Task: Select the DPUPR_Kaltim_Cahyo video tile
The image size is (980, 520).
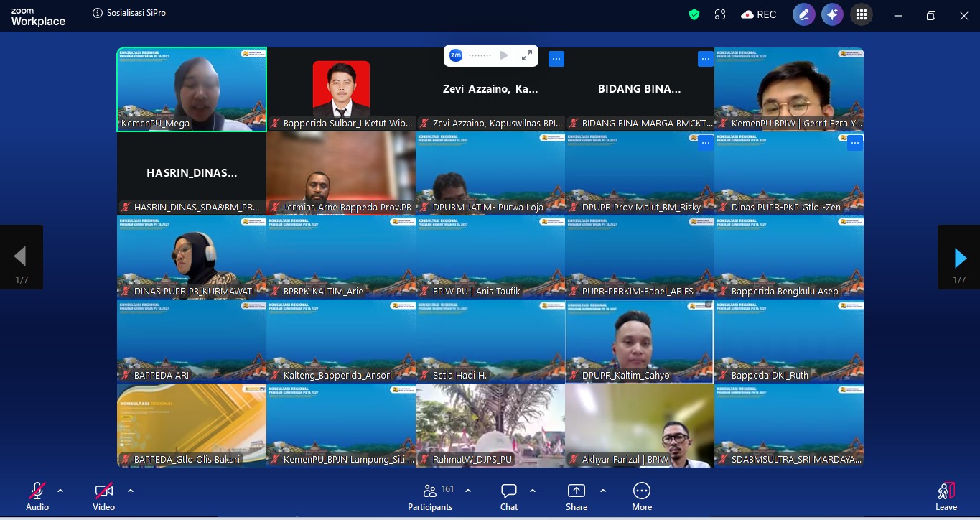Action: [x=639, y=341]
